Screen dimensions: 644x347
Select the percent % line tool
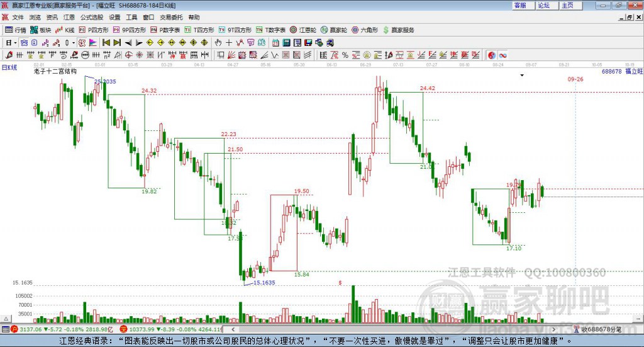click(x=345, y=55)
